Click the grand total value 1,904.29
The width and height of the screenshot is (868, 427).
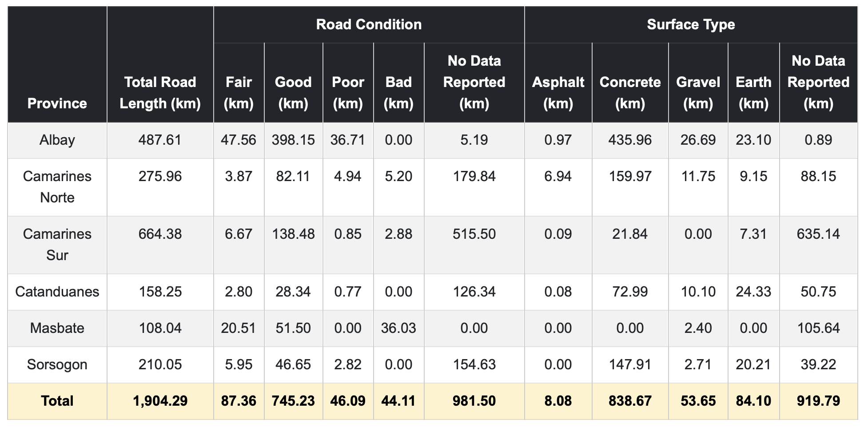point(160,401)
